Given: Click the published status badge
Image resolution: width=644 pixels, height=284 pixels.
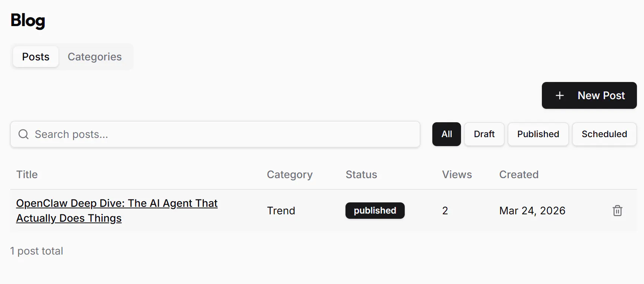Looking at the screenshot, I should (375, 211).
